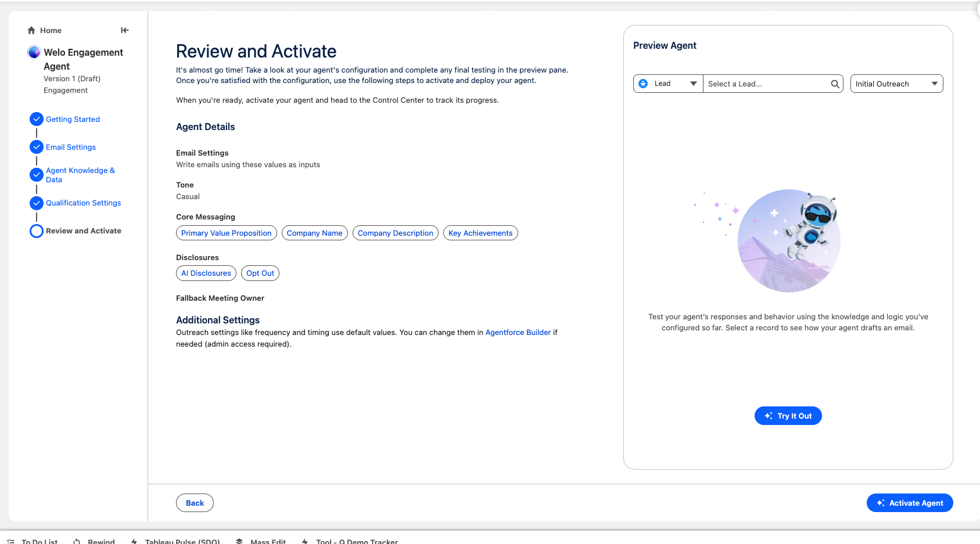The width and height of the screenshot is (980, 544).
Task: Open the Agentforce Builder link
Action: 518,332
